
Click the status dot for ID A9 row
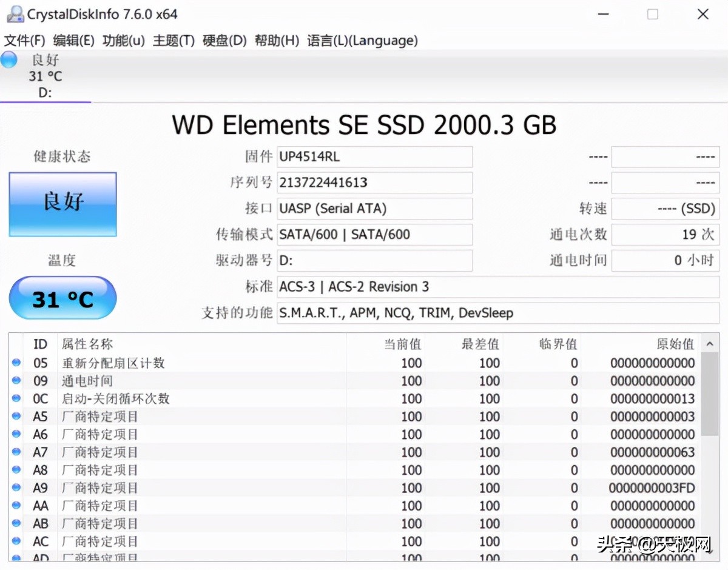click(x=16, y=488)
